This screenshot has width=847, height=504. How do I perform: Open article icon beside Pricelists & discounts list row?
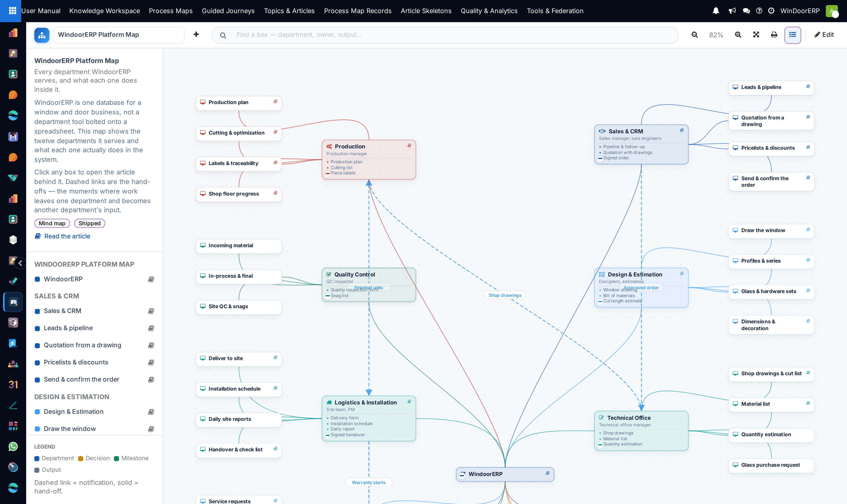(x=151, y=362)
